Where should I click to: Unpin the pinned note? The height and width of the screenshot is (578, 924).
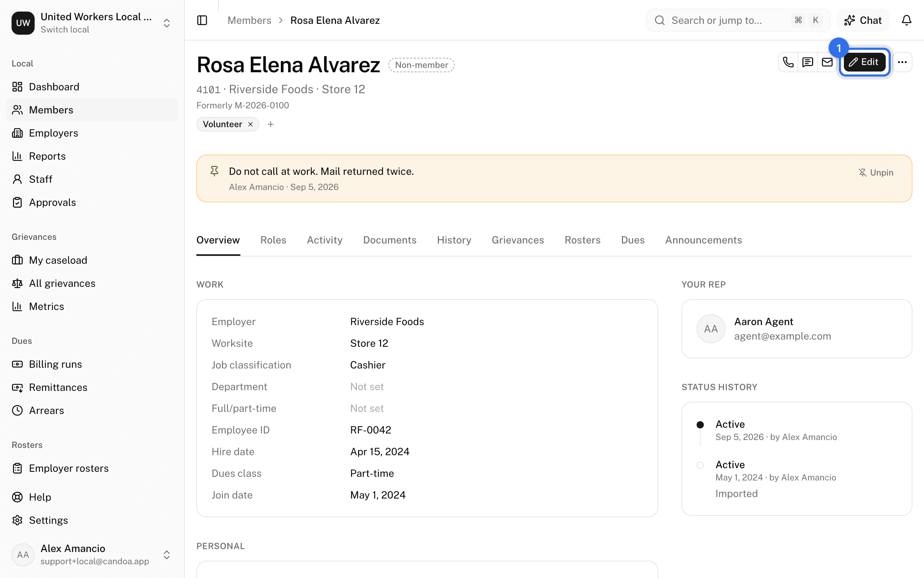pos(876,173)
